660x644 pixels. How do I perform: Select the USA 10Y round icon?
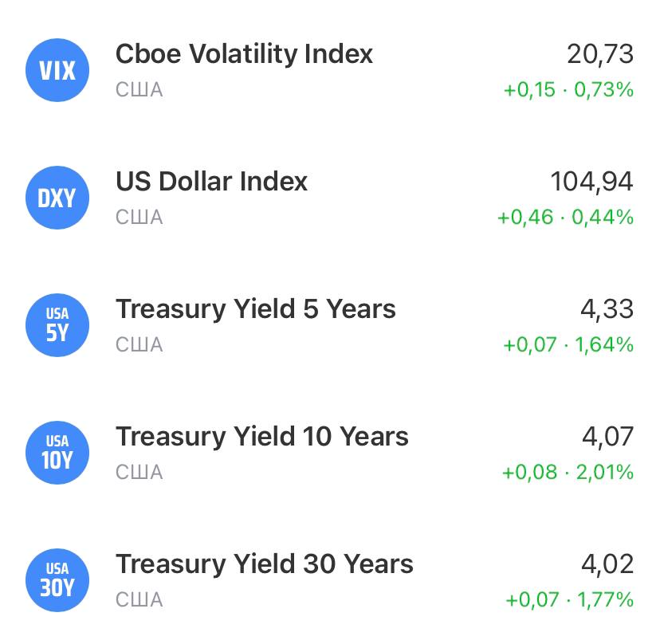(x=57, y=453)
